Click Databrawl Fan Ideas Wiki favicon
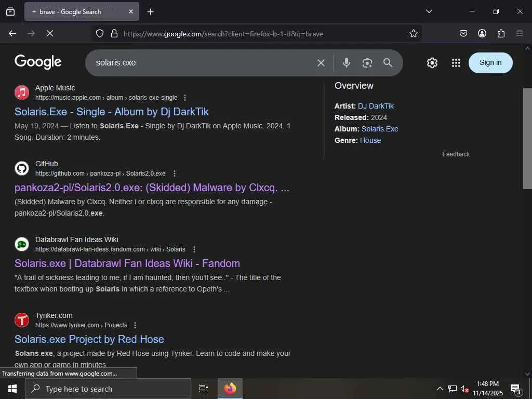The image size is (532, 399). click(x=22, y=244)
